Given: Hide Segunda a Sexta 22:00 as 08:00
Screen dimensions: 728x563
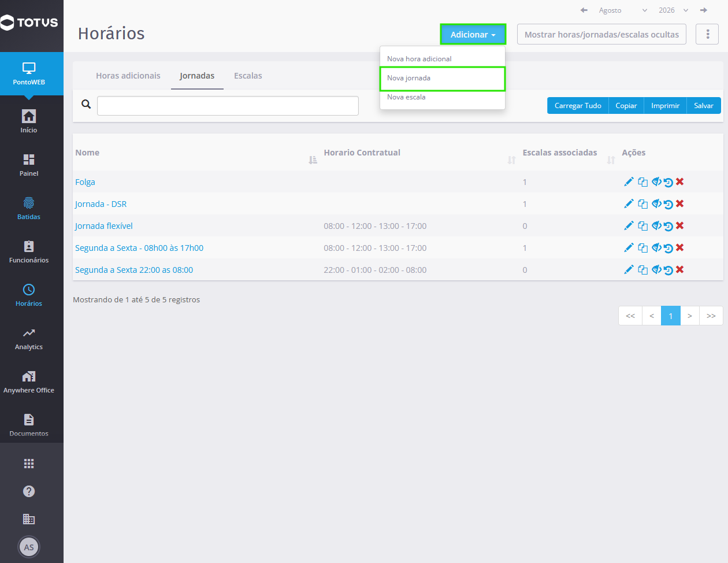Looking at the screenshot, I should pyautogui.click(x=656, y=269).
